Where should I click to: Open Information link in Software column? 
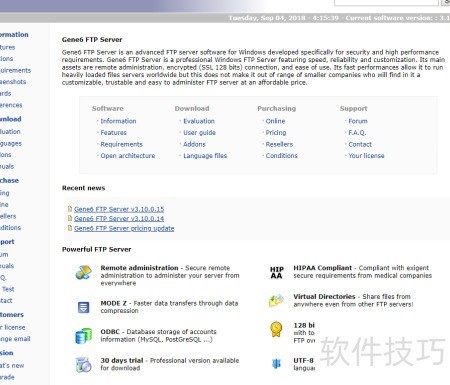(x=118, y=121)
